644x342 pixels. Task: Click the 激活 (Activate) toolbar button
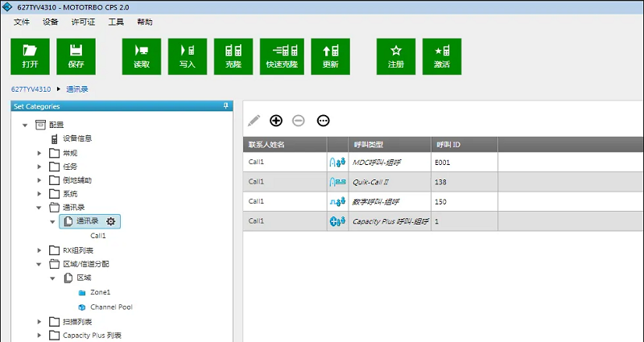pos(442,56)
